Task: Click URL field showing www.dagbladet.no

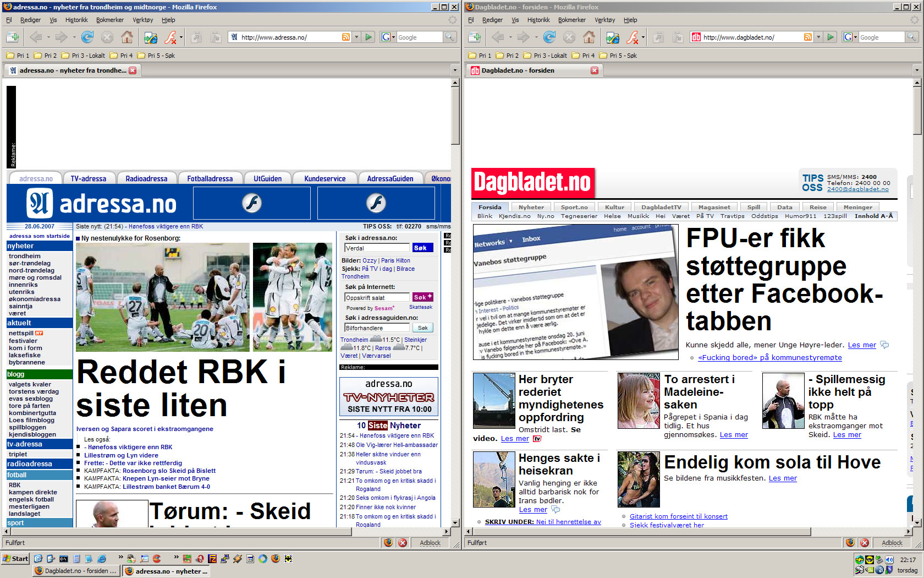Action: click(x=752, y=37)
